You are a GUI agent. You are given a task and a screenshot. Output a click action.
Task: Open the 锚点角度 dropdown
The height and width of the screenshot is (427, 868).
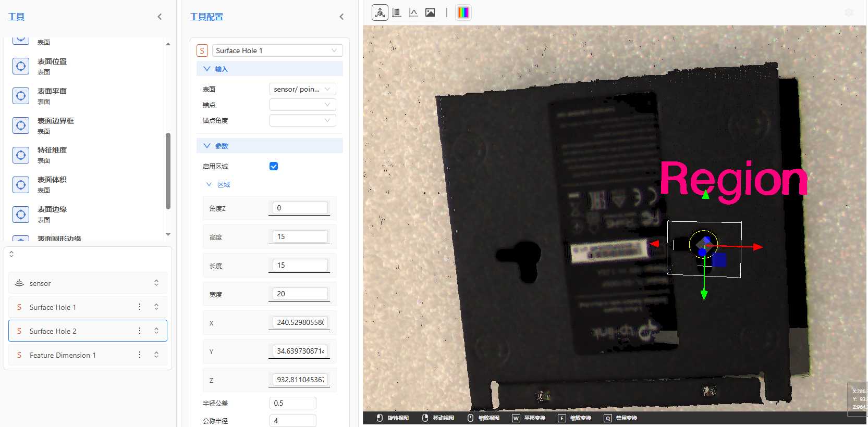click(x=303, y=120)
